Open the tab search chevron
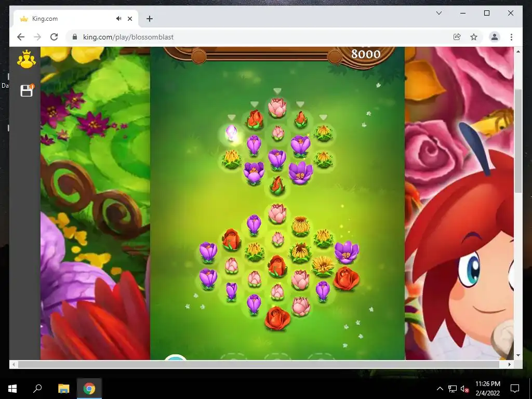532x399 pixels. tap(438, 13)
